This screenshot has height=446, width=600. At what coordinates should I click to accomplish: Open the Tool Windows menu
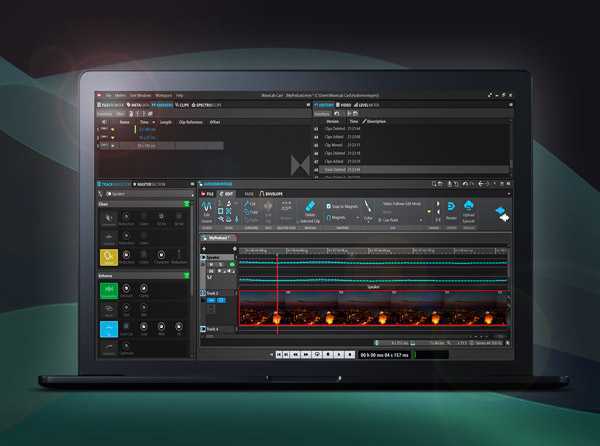pos(140,95)
